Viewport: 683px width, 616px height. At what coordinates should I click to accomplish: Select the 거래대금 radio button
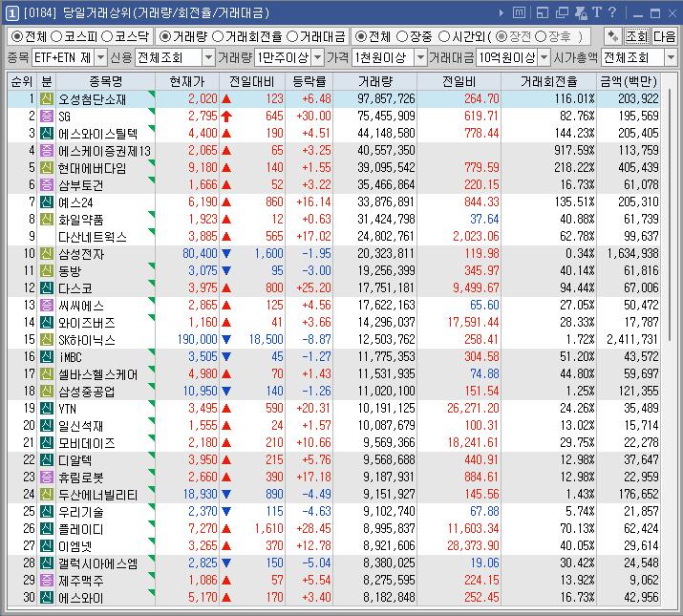point(292,36)
